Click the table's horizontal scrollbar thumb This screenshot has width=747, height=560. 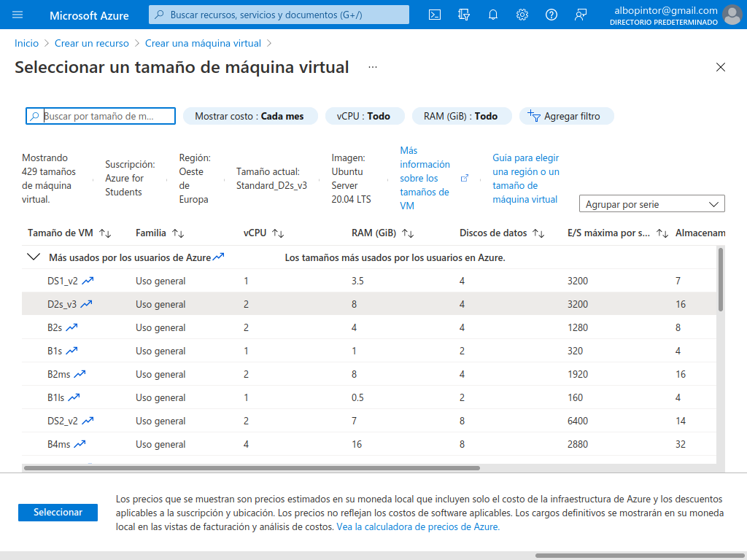tap(252, 468)
